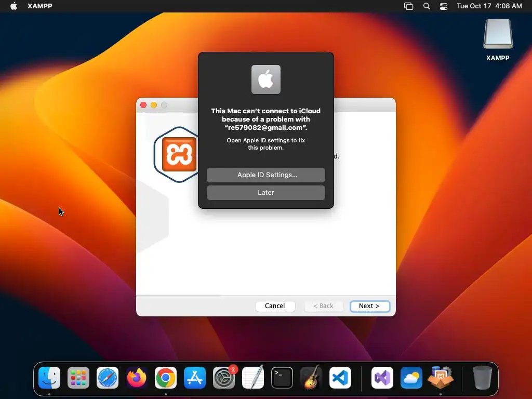Open Control Center in the menu bar
The width and height of the screenshot is (532, 399).
444,6
